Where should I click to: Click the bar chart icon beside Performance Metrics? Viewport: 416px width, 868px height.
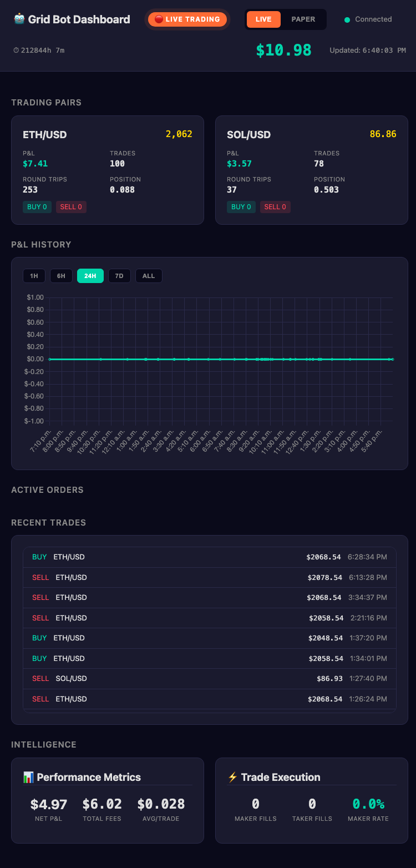pyautogui.click(x=29, y=777)
